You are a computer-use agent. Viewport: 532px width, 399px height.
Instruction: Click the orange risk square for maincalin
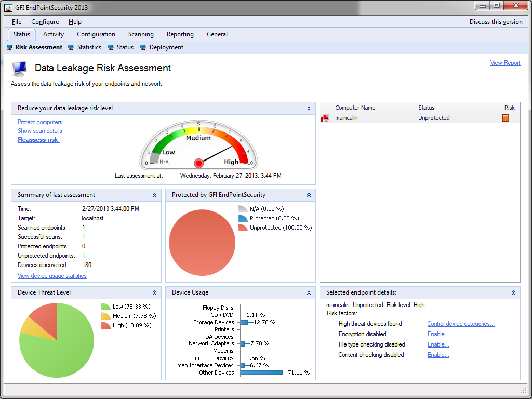[506, 118]
